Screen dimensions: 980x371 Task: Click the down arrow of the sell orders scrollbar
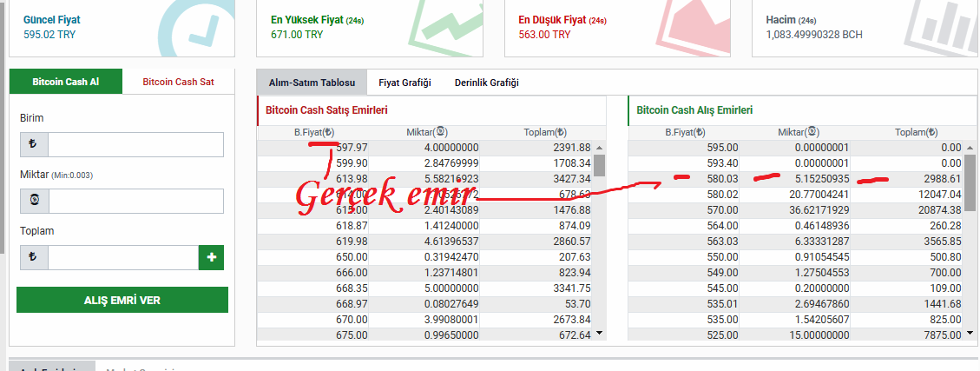click(x=600, y=334)
